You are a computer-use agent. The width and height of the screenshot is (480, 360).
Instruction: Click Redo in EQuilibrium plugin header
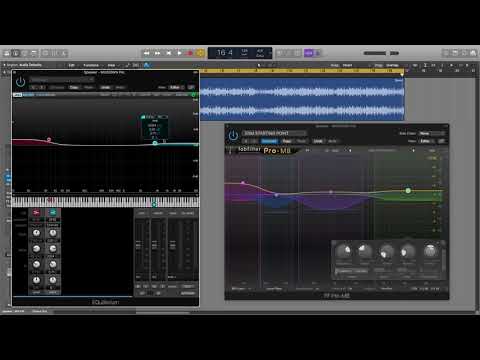[120, 87]
